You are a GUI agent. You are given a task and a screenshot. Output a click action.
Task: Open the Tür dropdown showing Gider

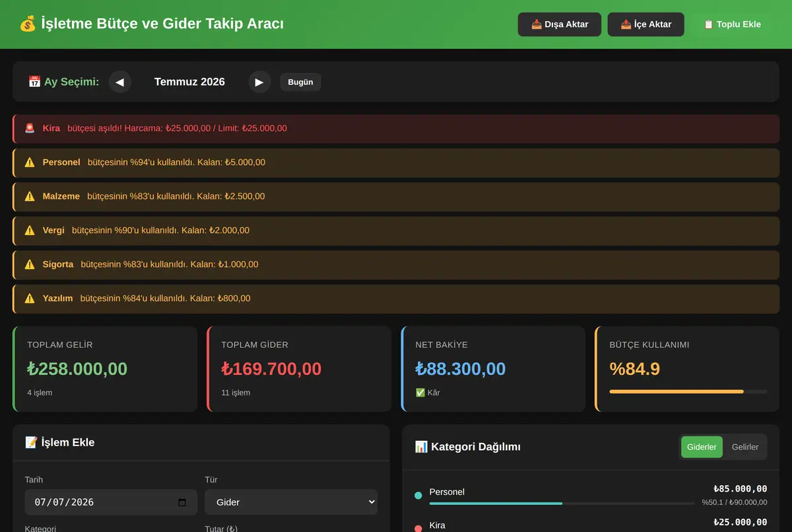(291, 502)
